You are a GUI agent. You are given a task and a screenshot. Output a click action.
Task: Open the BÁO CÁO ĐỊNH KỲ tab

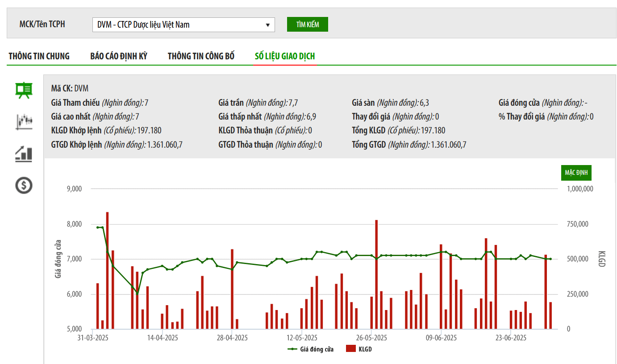point(119,56)
